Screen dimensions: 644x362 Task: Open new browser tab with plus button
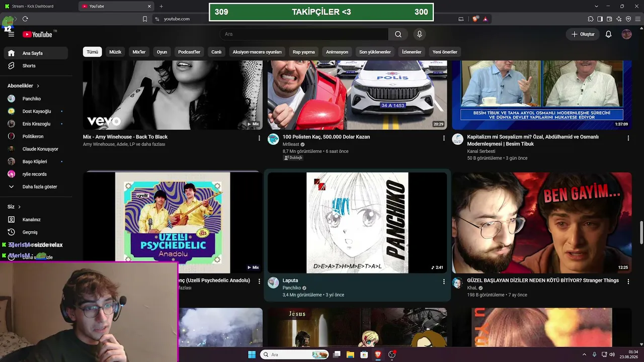coord(161,6)
